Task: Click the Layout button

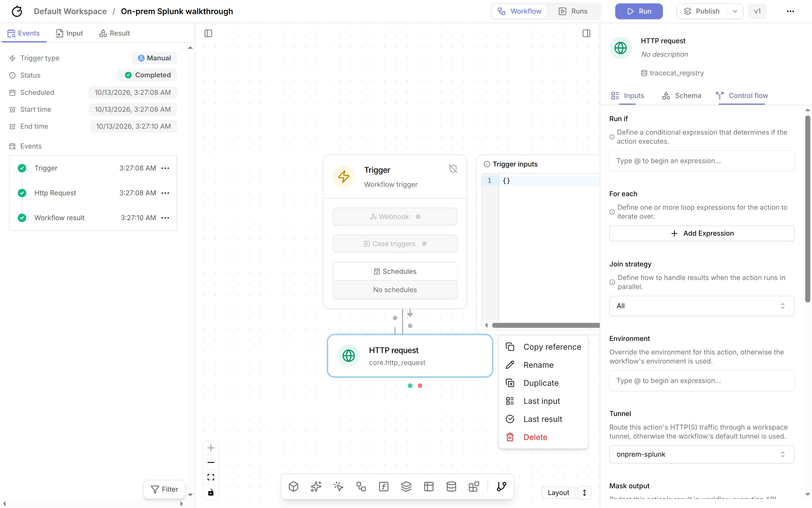Action: tap(558, 492)
